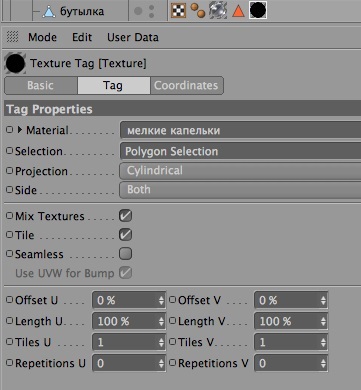Click the black Texture Tag preview icon
Screen dimensions: 361x390
pyautogui.click(x=15, y=64)
